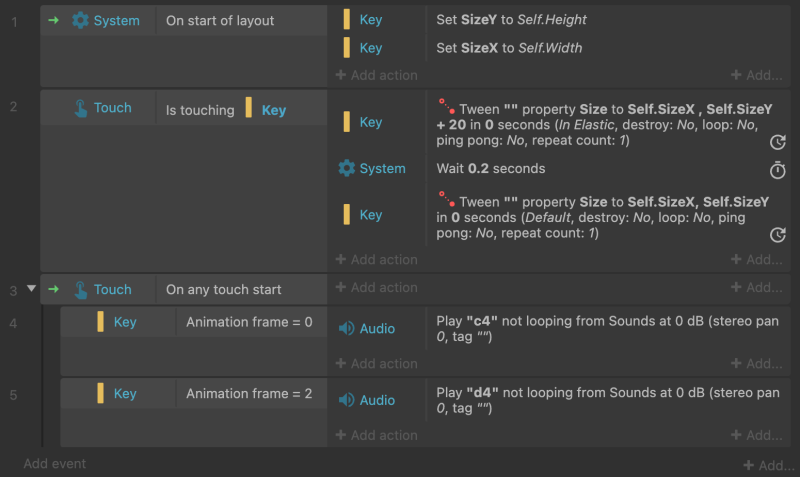Click the tween path icon on Default tween
This screenshot has width=800, height=477.
coord(446,199)
